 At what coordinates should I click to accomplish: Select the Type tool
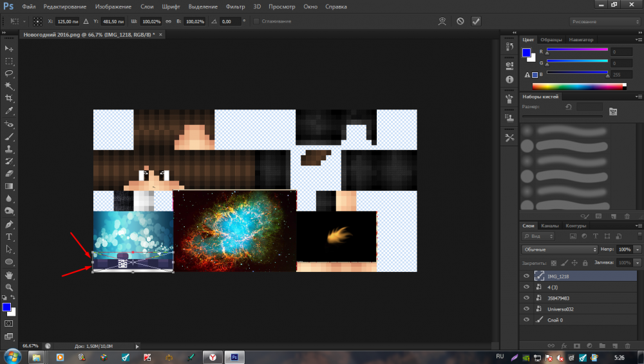(x=9, y=236)
